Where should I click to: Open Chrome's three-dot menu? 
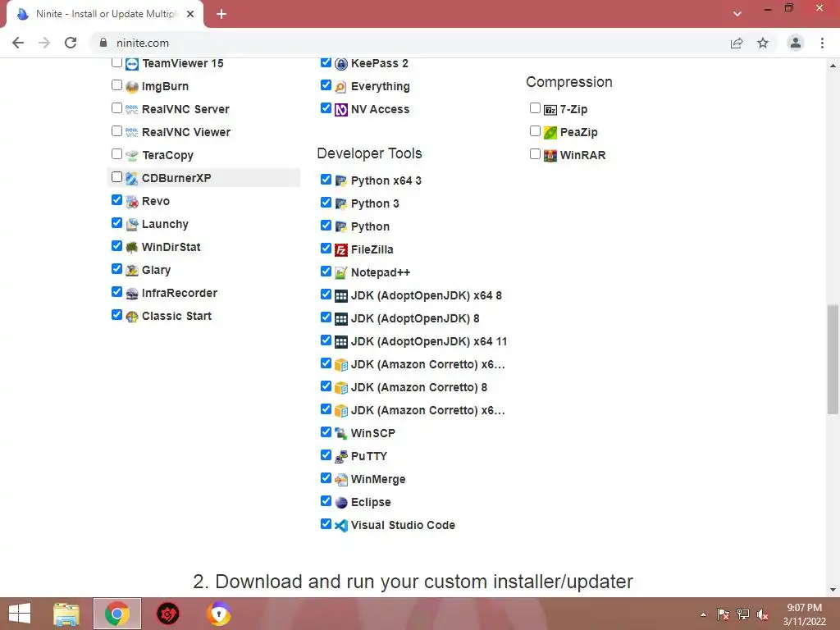click(x=822, y=43)
